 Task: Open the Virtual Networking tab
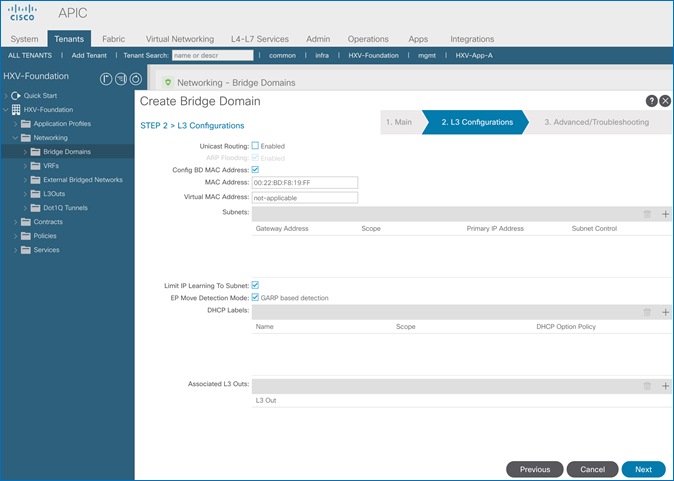click(180, 39)
